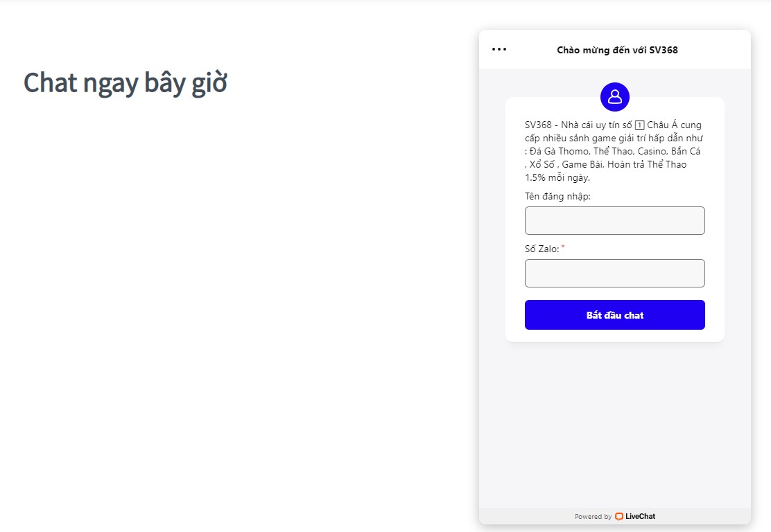Click the 'Số Zalo:' label
Image resolution: width=771 pixels, height=532 pixels.
(x=542, y=249)
